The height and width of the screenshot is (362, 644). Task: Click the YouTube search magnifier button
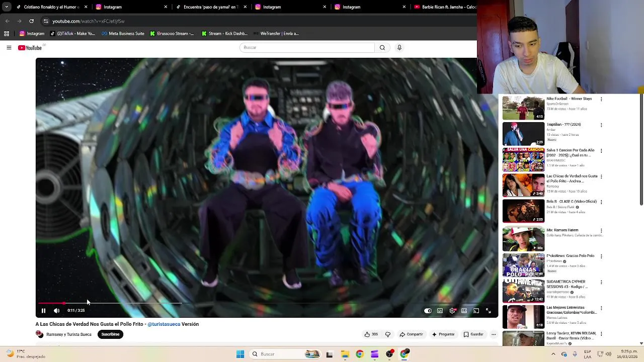(x=382, y=47)
